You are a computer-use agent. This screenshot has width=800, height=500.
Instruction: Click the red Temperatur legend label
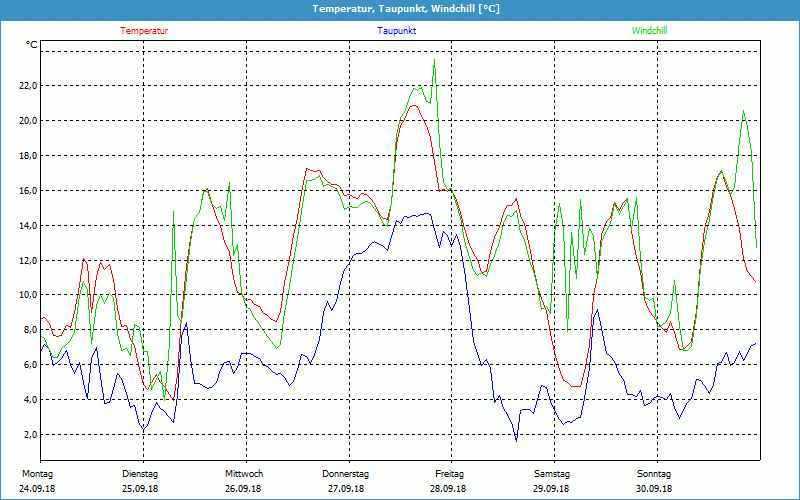144,31
